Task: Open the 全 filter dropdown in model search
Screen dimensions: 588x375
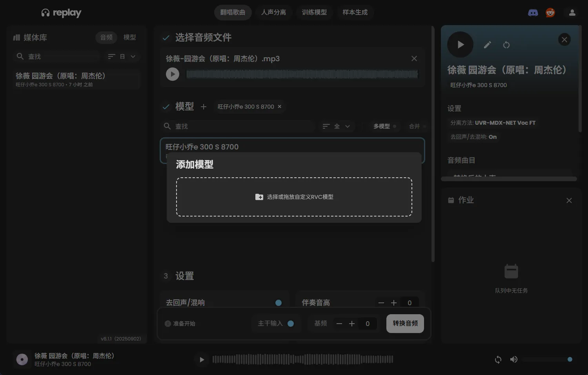Action: pos(342,126)
